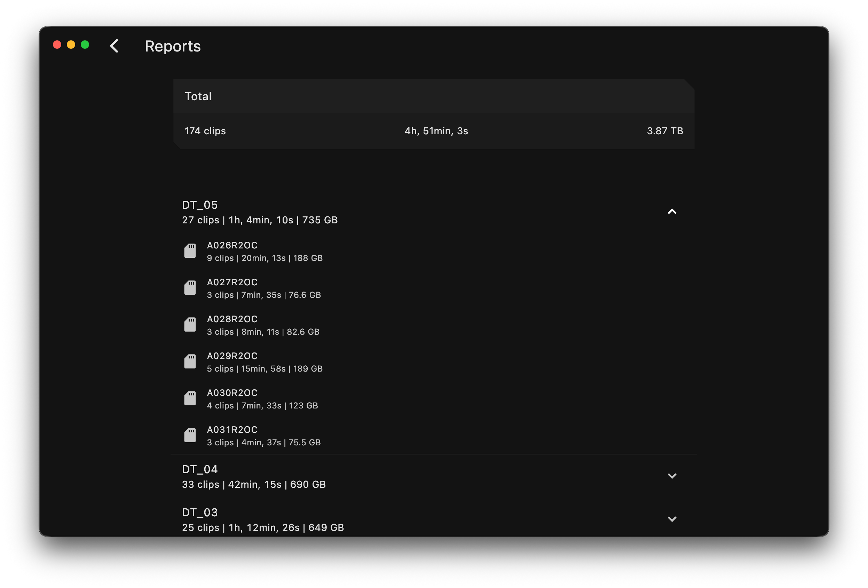
Task: Select the memory card icon beside A031R2OC
Action: (x=190, y=435)
